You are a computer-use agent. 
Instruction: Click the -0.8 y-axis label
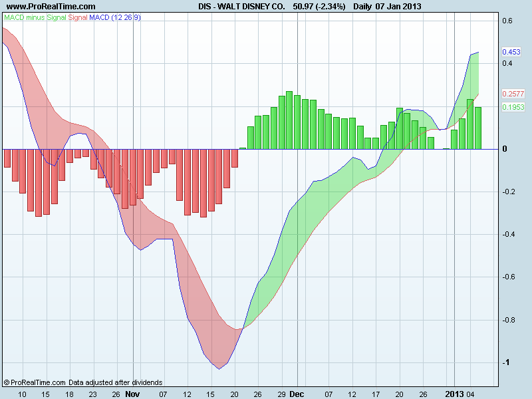click(508, 320)
